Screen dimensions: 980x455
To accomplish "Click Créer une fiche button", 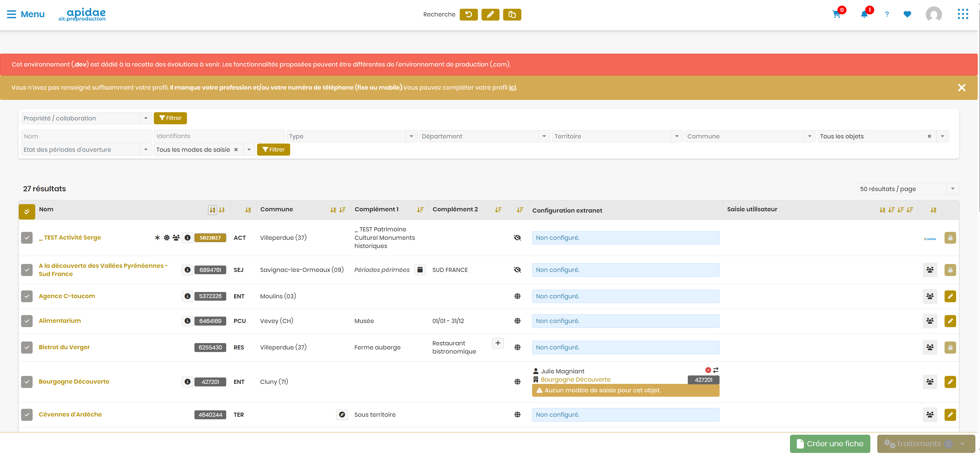I will [830, 444].
